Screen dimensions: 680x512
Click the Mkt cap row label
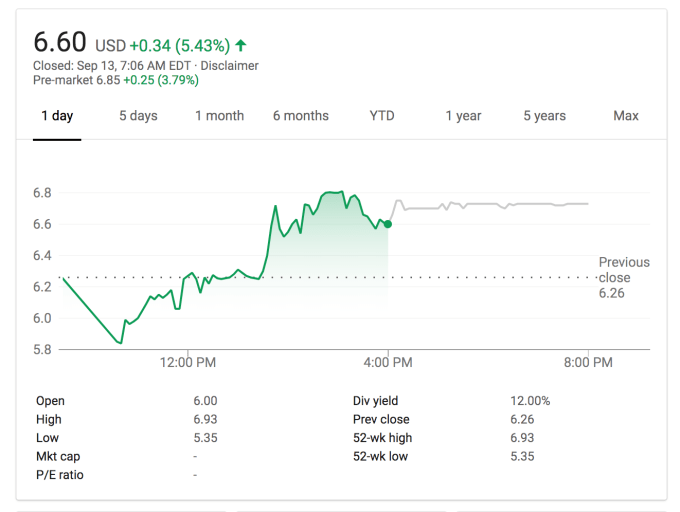pos(58,456)
